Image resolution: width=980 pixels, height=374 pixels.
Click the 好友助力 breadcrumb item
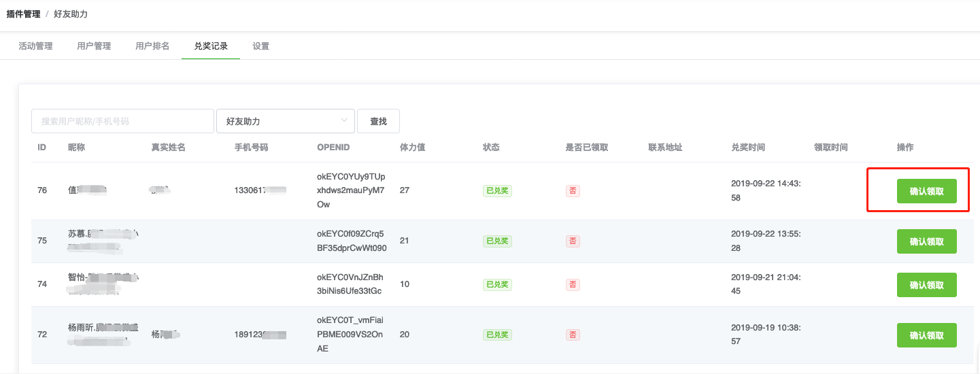(71, 14)
